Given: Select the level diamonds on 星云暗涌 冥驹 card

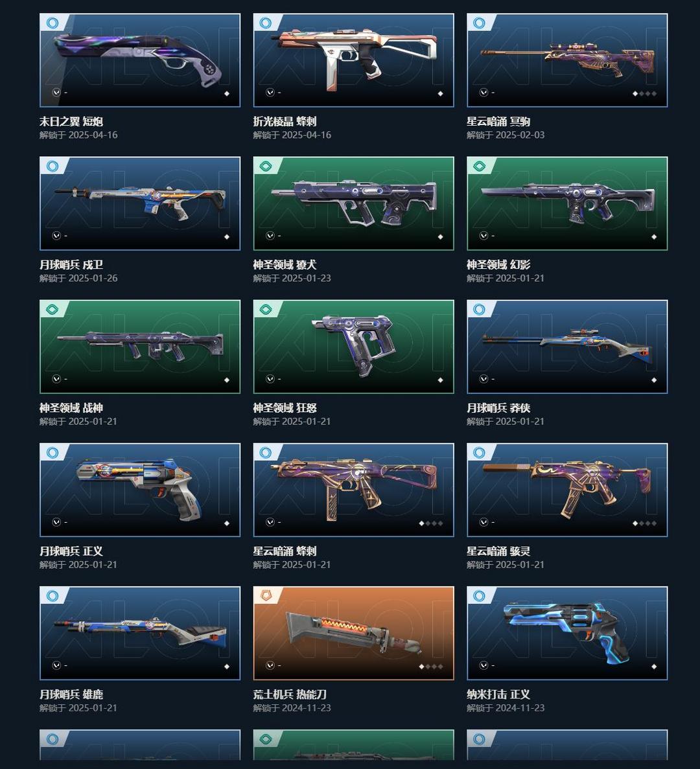Looking at the screenshot, I should (644, 93).
